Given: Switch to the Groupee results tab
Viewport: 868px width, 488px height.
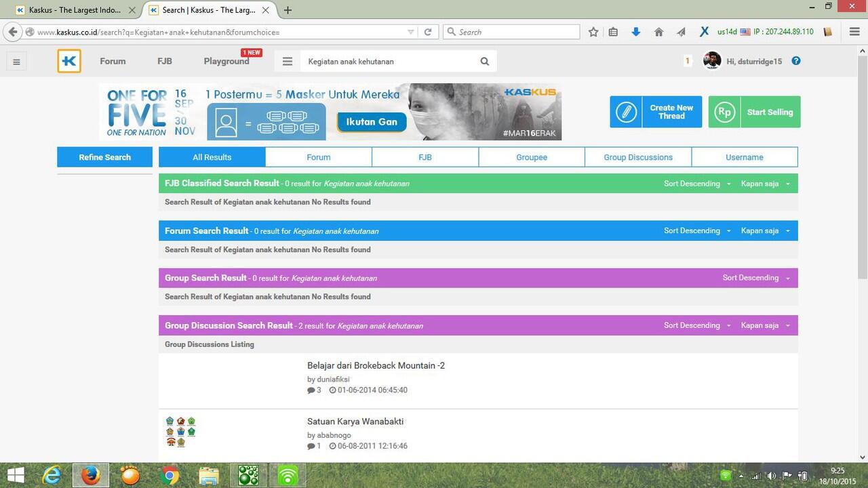Looking at the screenshot, I should point(532,157).
